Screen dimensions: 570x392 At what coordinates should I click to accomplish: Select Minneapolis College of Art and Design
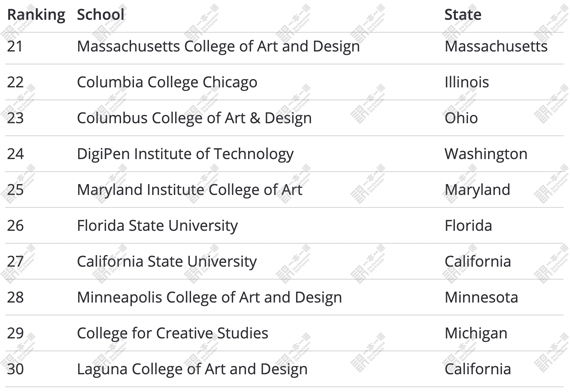coord(209,297)
